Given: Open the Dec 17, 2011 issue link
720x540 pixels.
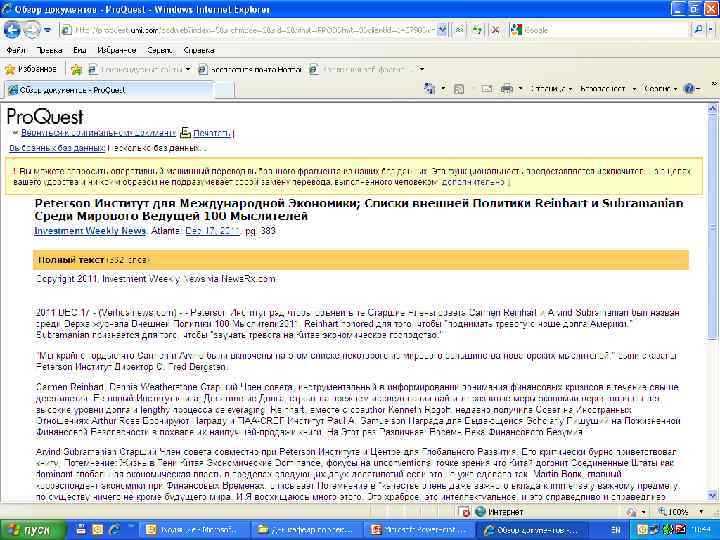Looking at the screenshot, I should pyautogui.click(x=213, y=231).
